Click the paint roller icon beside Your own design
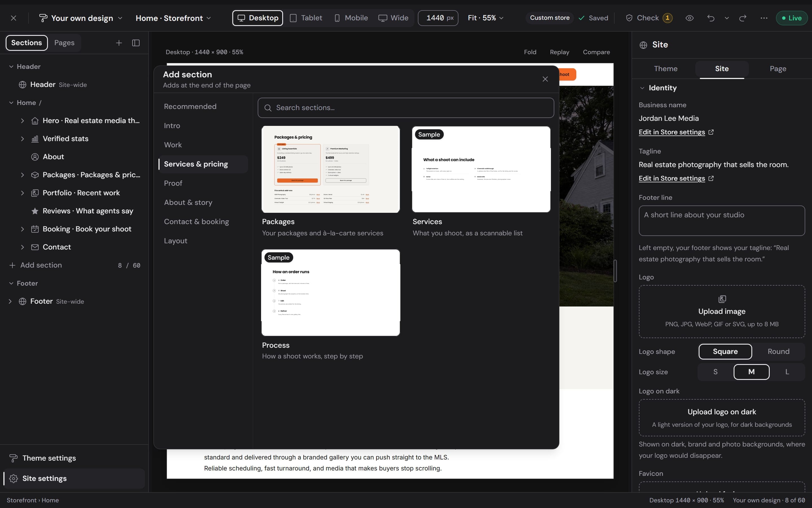 [43, 18]
